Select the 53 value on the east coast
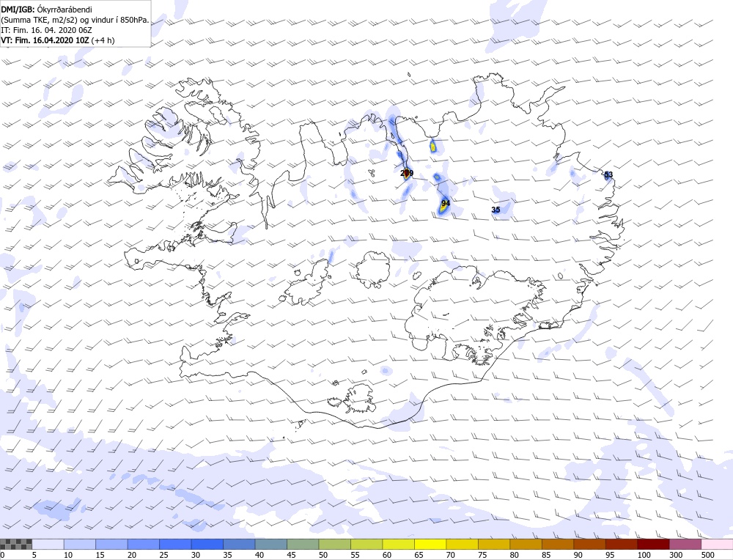Viewport: 733px width, 560px height. tap(608, 174)
